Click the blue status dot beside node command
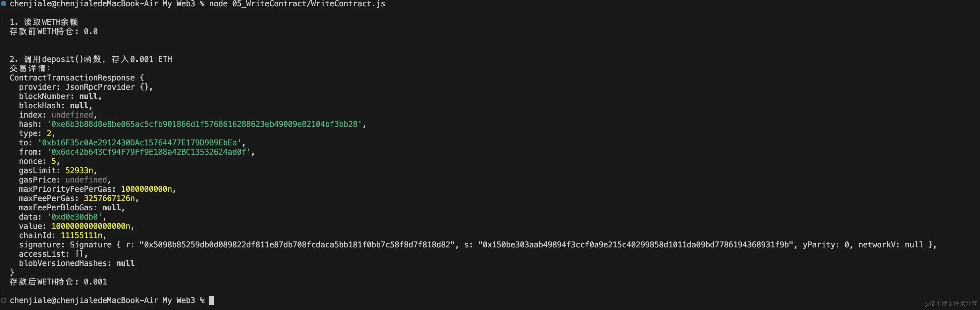The height and width of the screenshot is (310, 980). pyautogui.click(x=4, y=4)
